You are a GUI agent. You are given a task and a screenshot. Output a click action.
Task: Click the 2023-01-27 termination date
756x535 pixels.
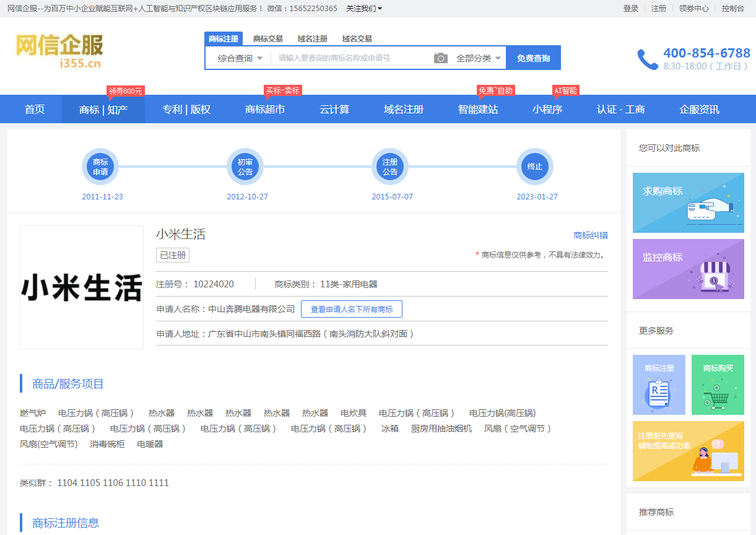tap(537, 197)
